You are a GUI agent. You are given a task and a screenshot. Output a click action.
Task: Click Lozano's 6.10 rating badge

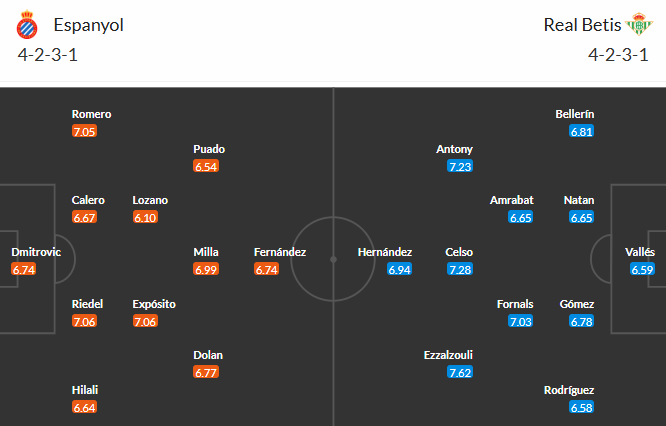tap(146, 217)
